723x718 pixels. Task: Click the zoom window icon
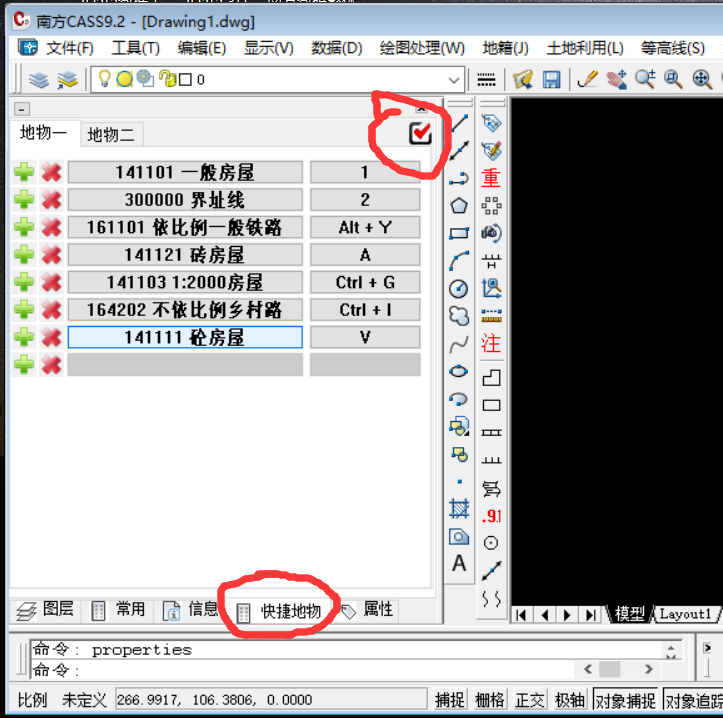pos(673,79)
